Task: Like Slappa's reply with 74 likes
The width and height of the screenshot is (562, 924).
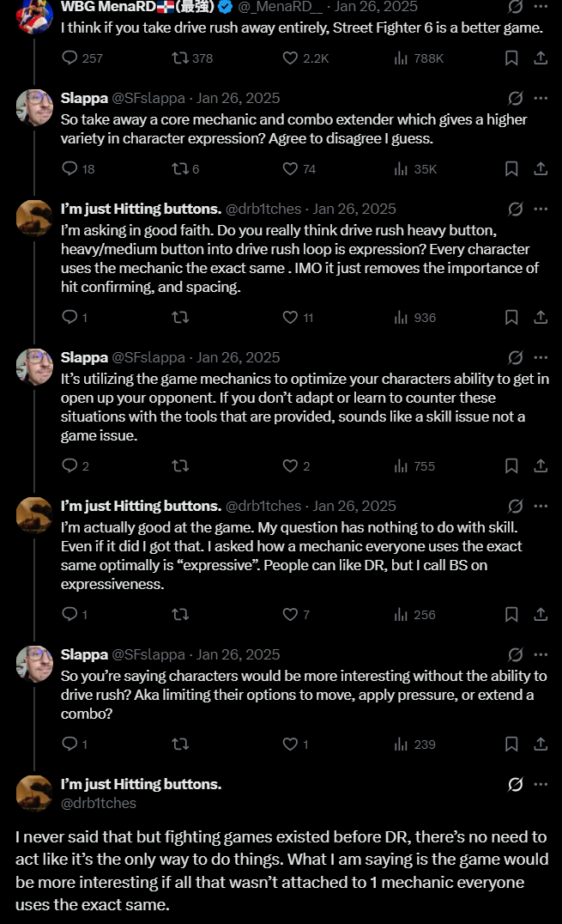Action: click(299, 169)
